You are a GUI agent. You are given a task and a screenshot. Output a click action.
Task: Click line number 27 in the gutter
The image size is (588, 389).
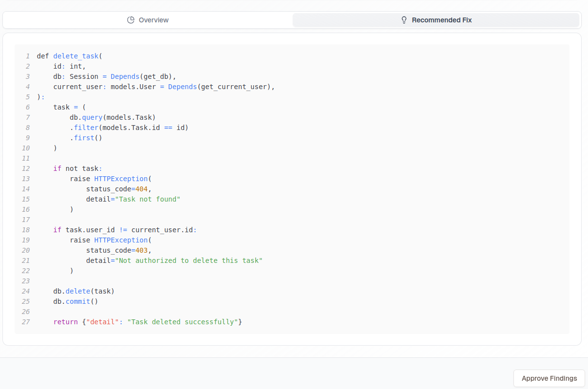coord(26,322)
